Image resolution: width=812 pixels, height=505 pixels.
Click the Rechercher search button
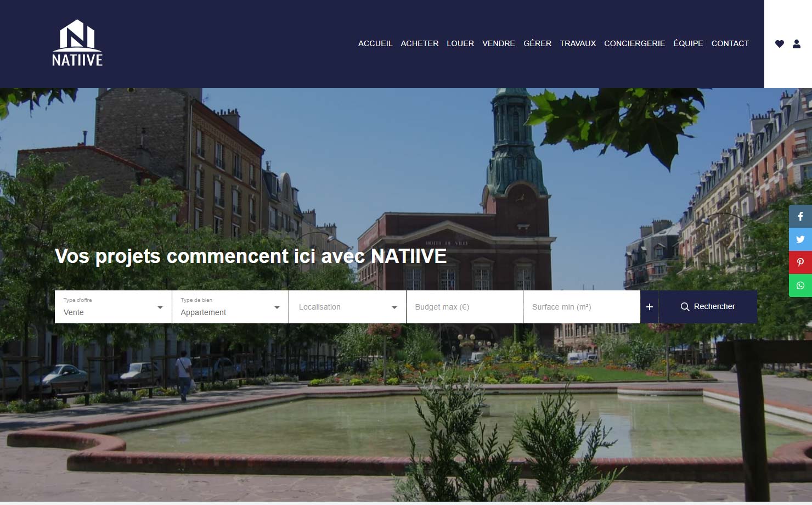(x=708, y=307)
